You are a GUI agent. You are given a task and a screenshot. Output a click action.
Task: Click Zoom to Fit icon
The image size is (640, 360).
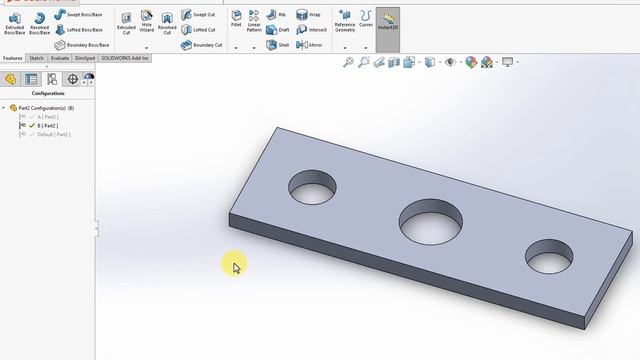point(348,62)
